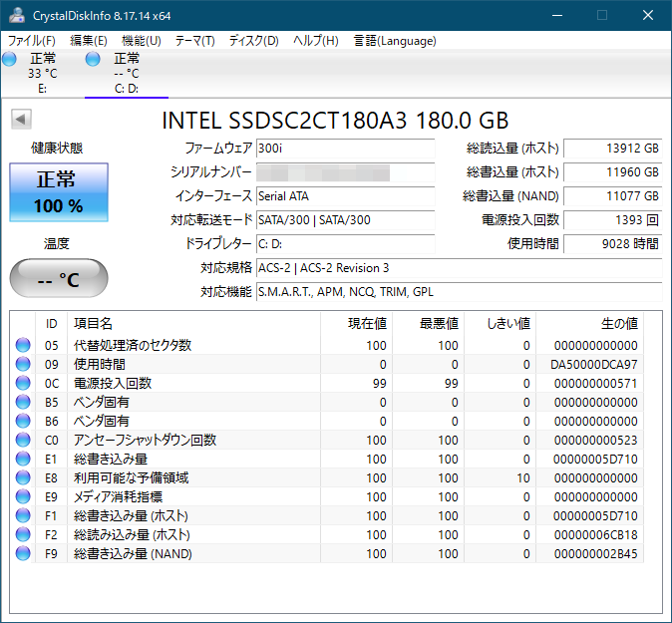Viewport: 672px width, 623px height.
Task: Click the interface field showing Serial ATA
Action: click(345, 196)
